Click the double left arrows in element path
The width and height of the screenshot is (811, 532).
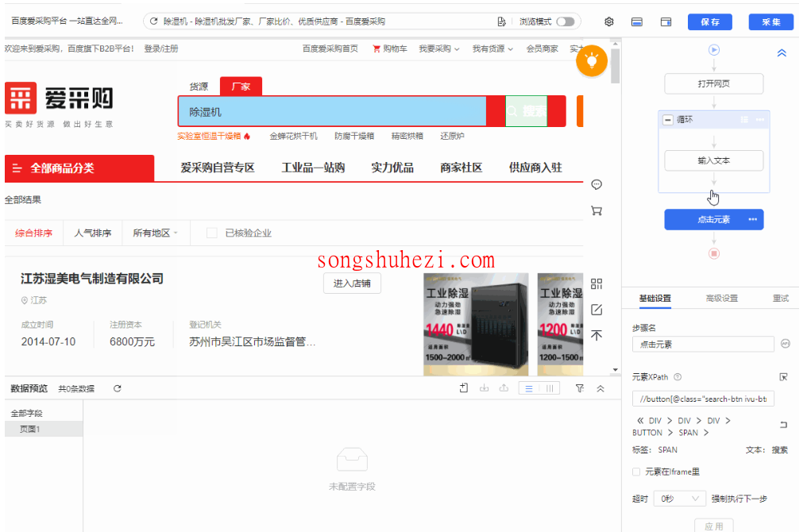point(640,420)
